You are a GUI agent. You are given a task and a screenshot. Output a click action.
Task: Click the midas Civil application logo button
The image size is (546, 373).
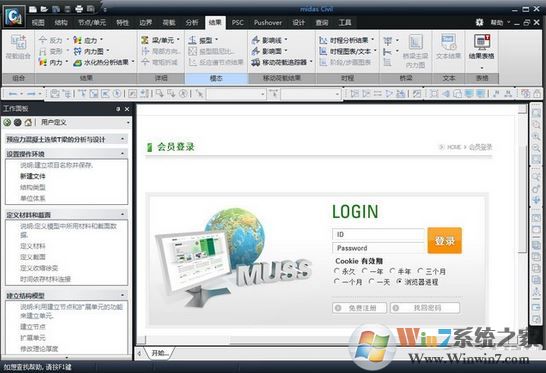[14, 16]
